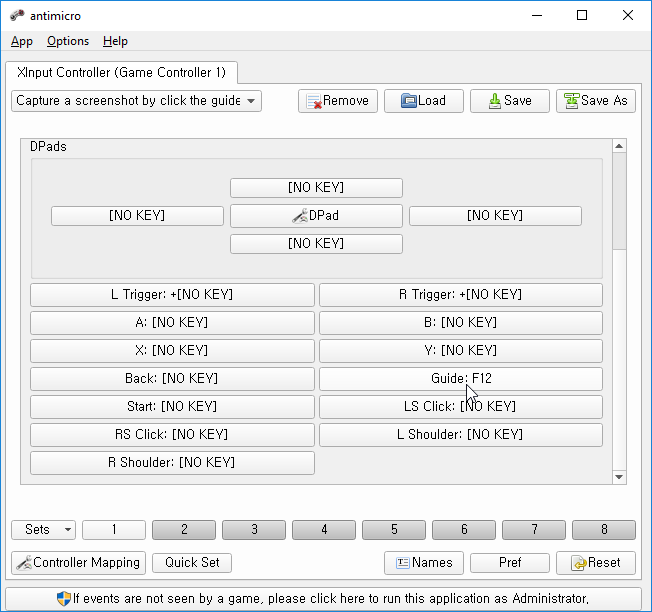Open the App menu
652x612 pixels.
(22, 41)
